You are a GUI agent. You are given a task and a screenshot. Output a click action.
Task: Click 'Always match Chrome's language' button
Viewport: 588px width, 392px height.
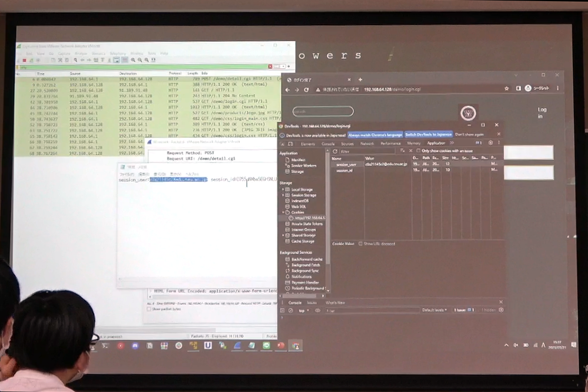click(x=375, y=134)
